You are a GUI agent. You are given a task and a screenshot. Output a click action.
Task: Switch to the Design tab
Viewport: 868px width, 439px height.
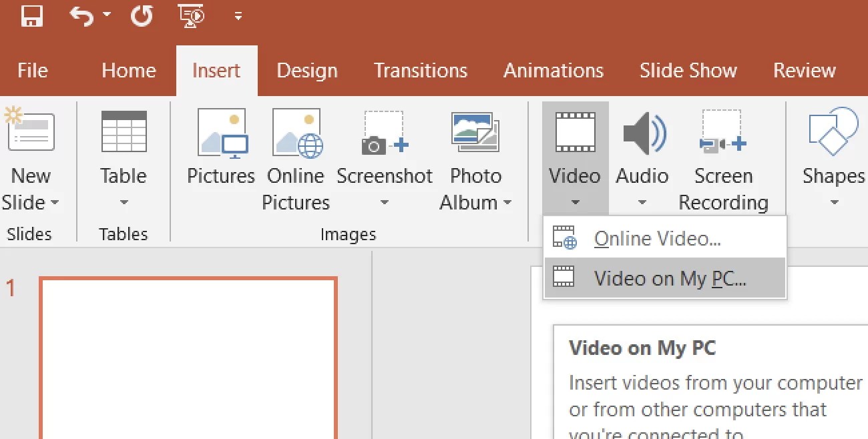306,70
